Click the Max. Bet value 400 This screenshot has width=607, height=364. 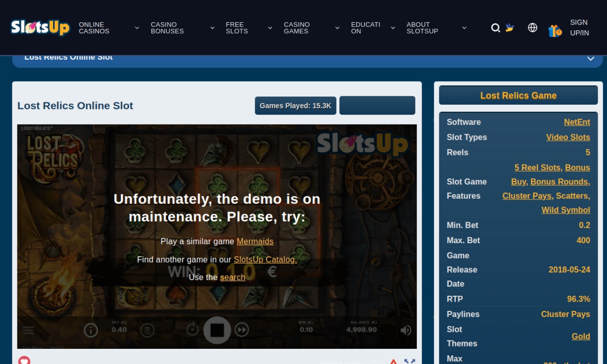click(x=583, y=240)
